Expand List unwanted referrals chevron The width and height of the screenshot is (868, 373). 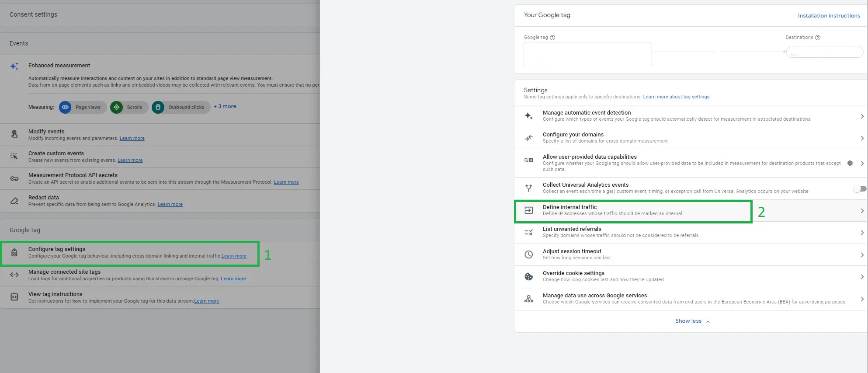862,233
